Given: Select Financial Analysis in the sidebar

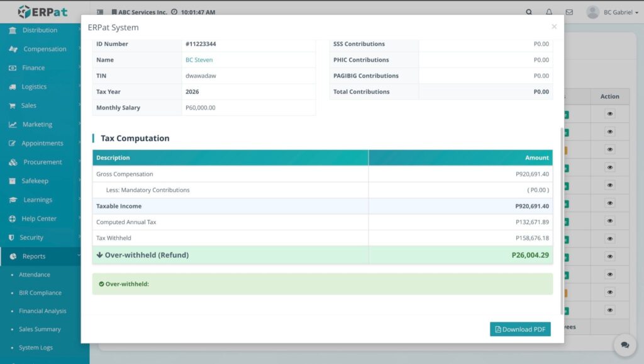Looking at the screenshot, I should click(42, 311).
